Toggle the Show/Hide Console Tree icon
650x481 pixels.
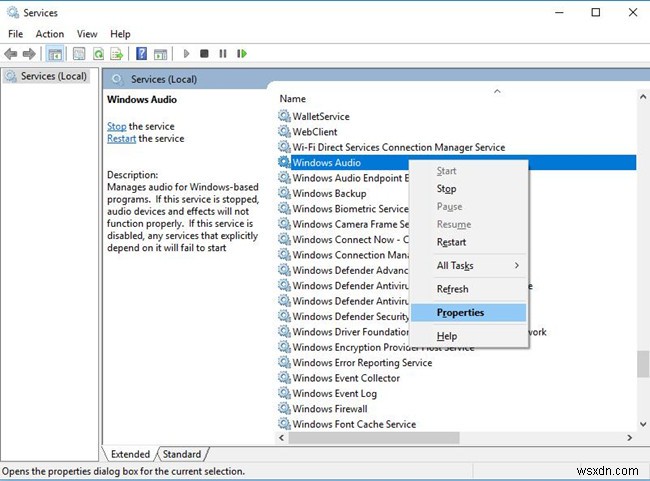pos(55,54)
